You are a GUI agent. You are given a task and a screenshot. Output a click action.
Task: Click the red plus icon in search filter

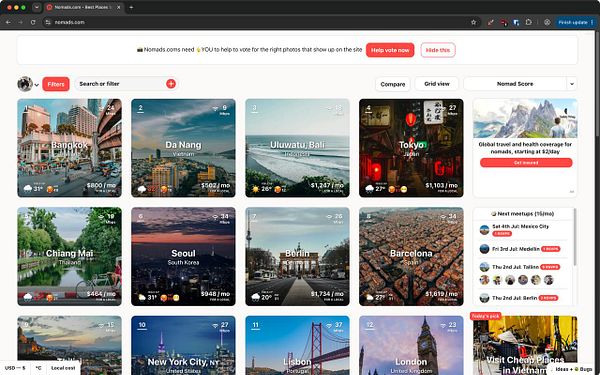tap(171, 83)
